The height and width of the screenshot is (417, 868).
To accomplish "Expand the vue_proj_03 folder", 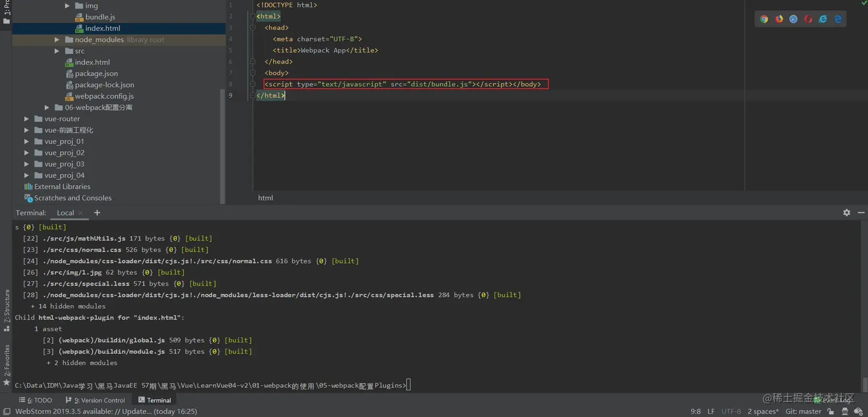I will pyautogui.click(x=26, y=164).
